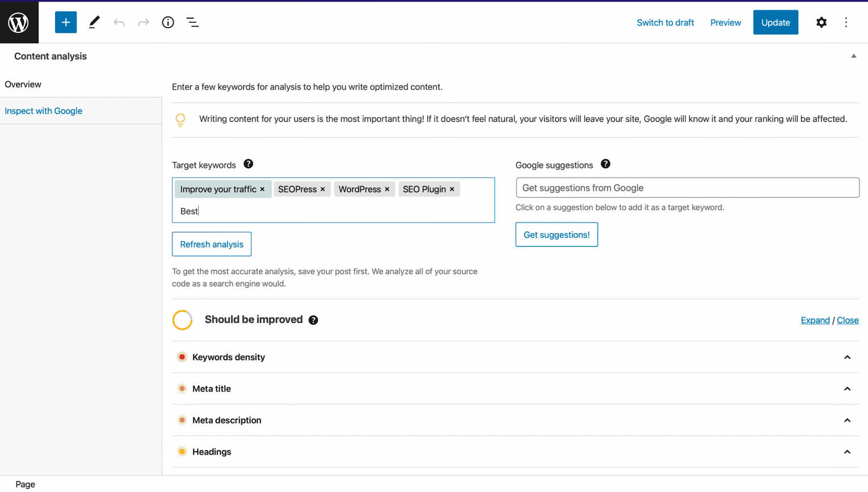This screenshot has width=868, height=492.
Task: Click the undo arrow
Action: tap(119, 23)
